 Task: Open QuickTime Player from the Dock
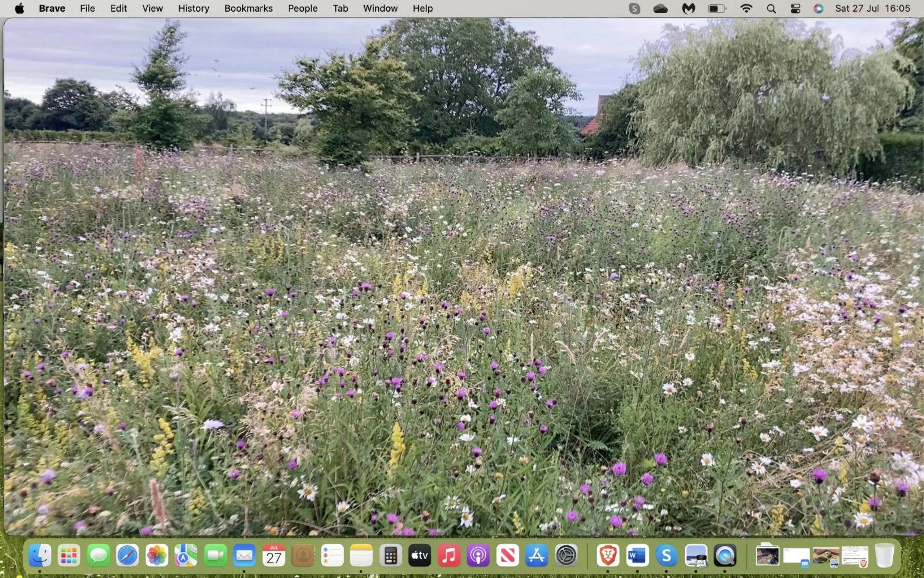[725, 556]
